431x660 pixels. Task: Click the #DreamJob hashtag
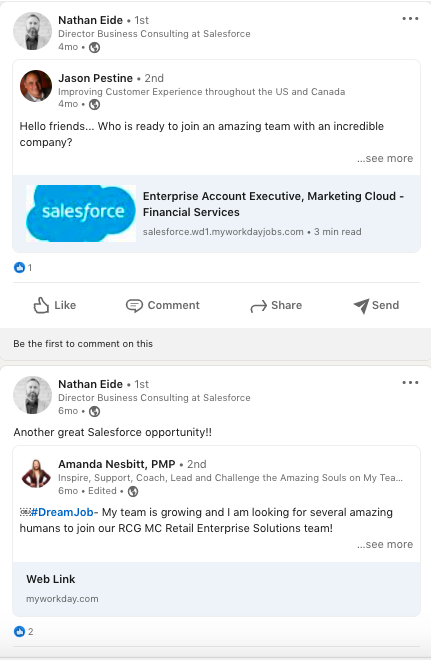(62, 512)
